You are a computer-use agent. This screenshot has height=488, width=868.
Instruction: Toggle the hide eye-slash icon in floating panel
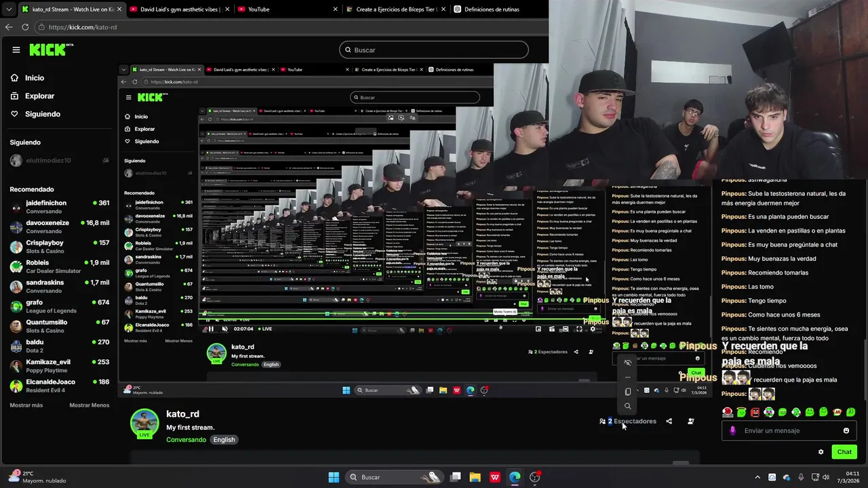[627, 363]
